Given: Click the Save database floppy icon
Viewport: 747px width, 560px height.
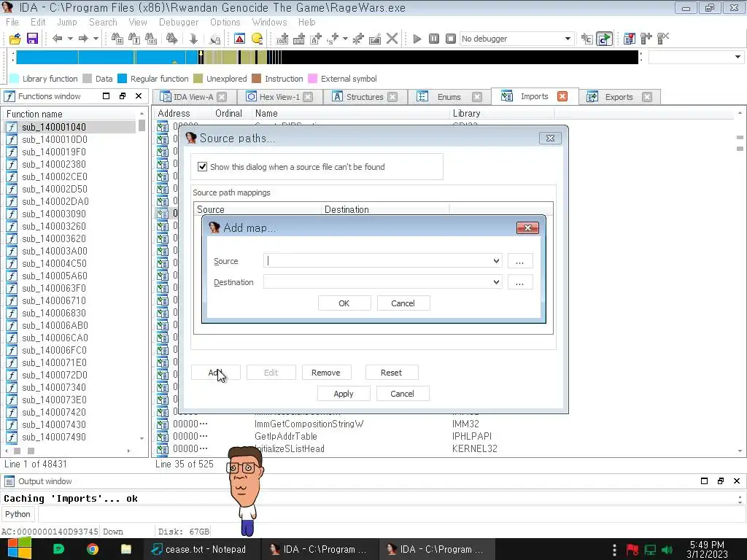Looking at the screenshot, I should (x=32, y=39).
